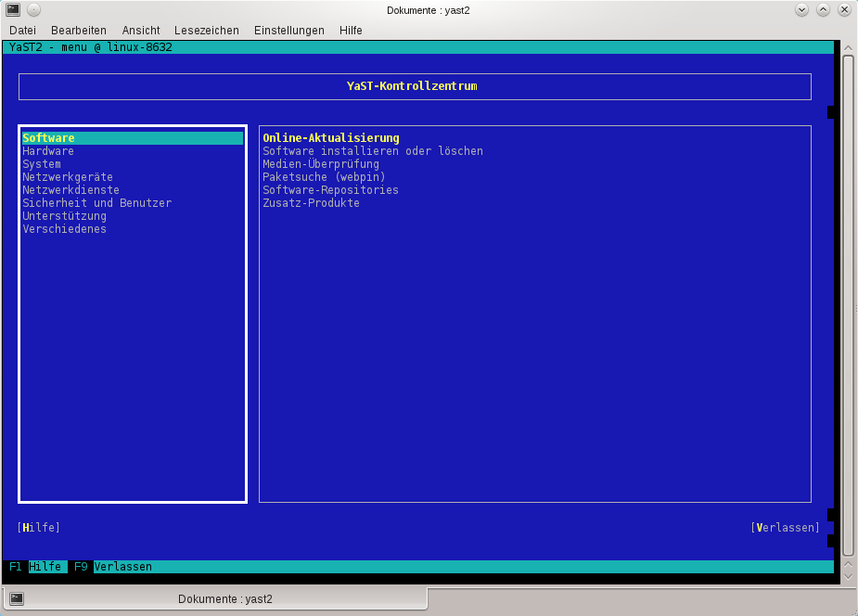The width and height of the screenshot is (858, 616).
Task: Open the Einstellungen menu
Action: click(x=289, y=31)
